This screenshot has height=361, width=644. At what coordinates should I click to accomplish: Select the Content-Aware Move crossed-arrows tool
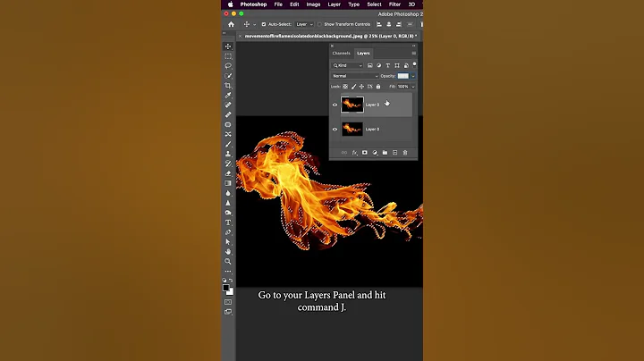point(228,134)
